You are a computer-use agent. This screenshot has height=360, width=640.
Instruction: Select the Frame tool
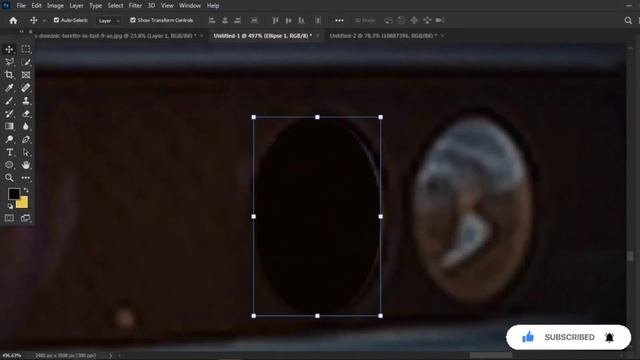click(x=26, y=75)
